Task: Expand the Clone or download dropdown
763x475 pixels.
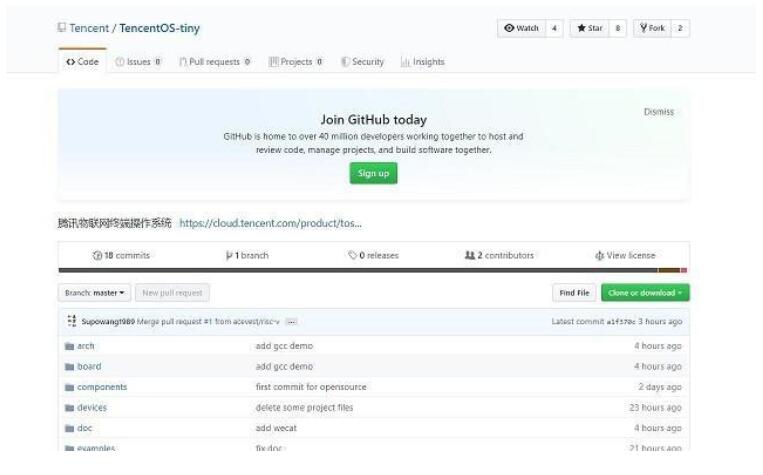Action: click(645, 292)
